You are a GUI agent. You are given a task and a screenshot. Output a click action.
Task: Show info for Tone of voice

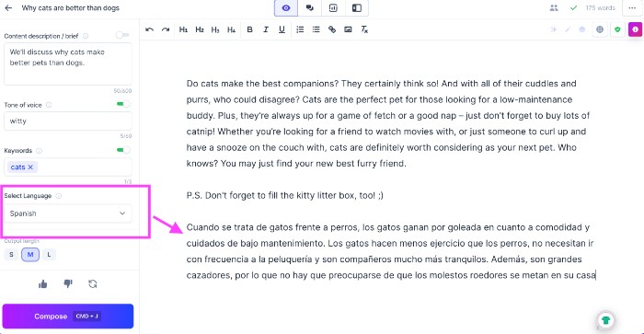click(49, 105)
